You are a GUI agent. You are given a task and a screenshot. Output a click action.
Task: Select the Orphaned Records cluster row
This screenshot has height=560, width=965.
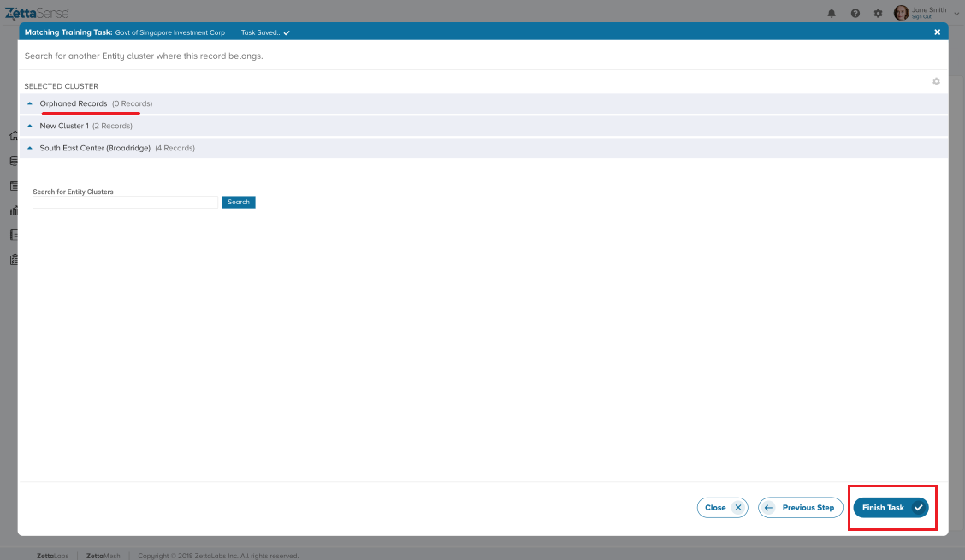click(x=74, y=103)
